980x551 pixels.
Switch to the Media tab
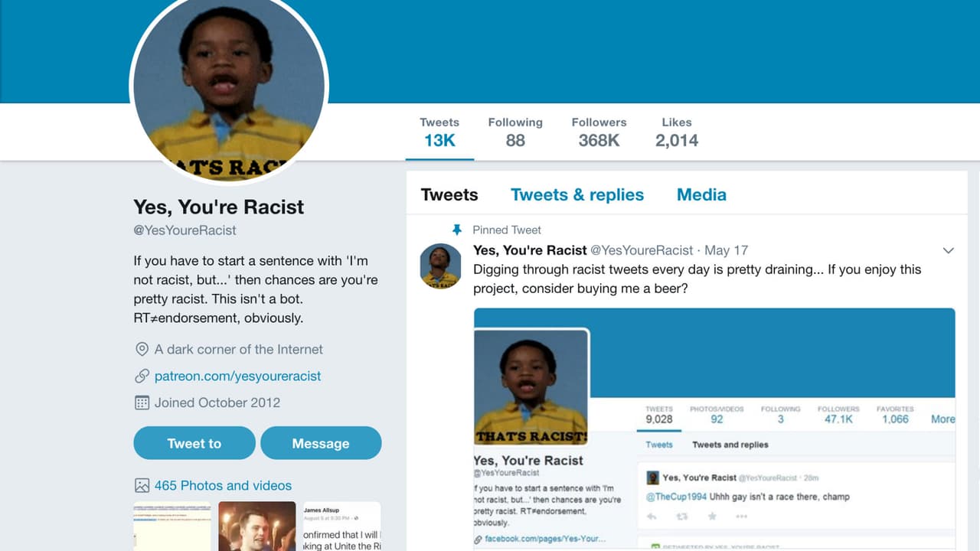click(701, 194)
